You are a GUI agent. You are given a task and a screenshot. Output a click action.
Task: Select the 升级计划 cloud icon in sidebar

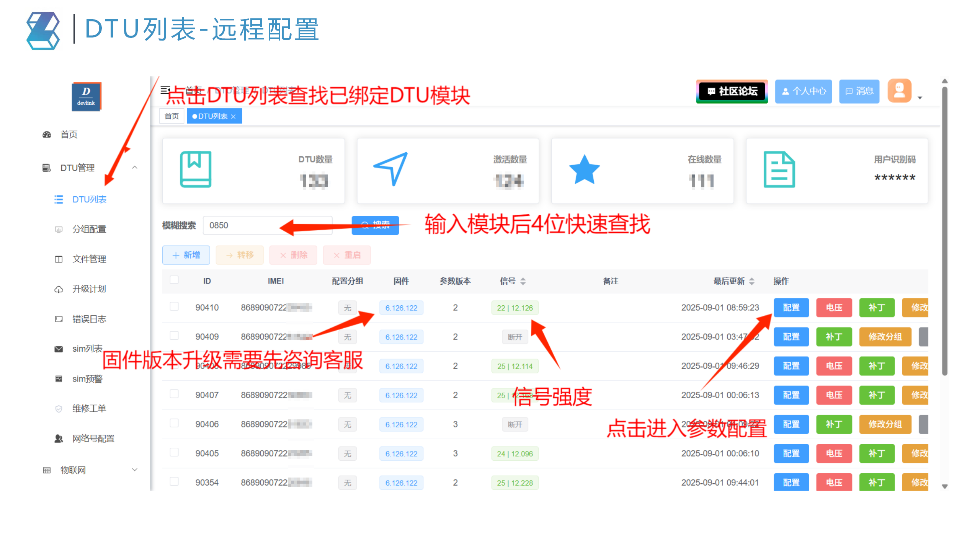click(x=58, y=289)
